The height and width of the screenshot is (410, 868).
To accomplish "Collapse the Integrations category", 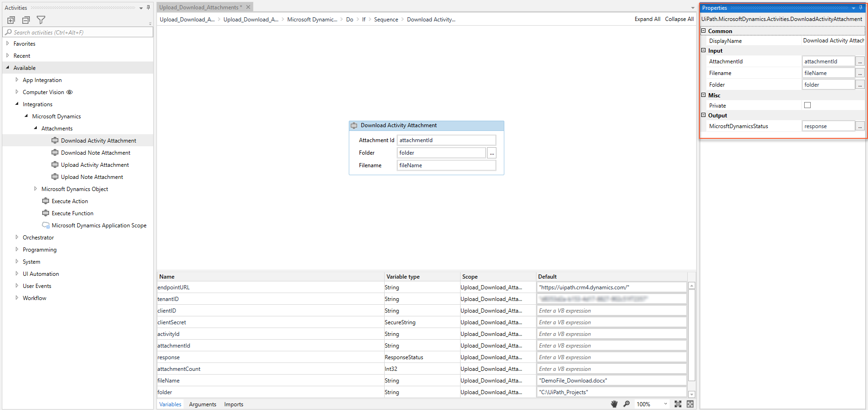I will click(x=17, y=104).
